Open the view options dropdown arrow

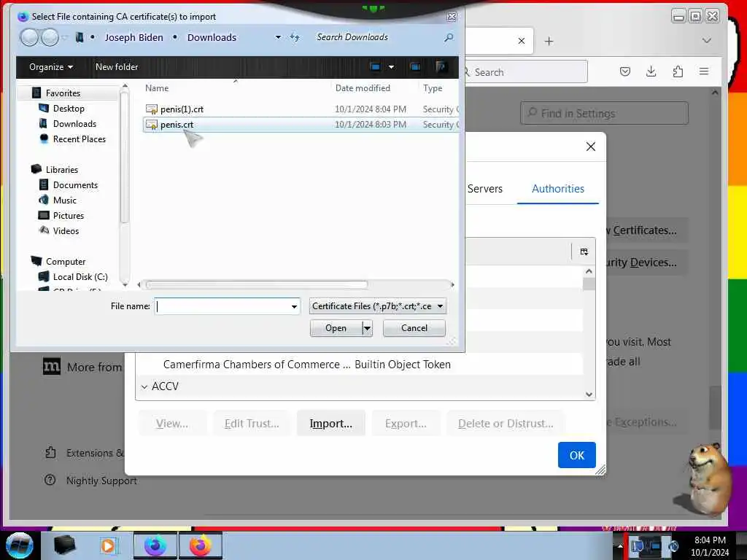coord(391,67)
